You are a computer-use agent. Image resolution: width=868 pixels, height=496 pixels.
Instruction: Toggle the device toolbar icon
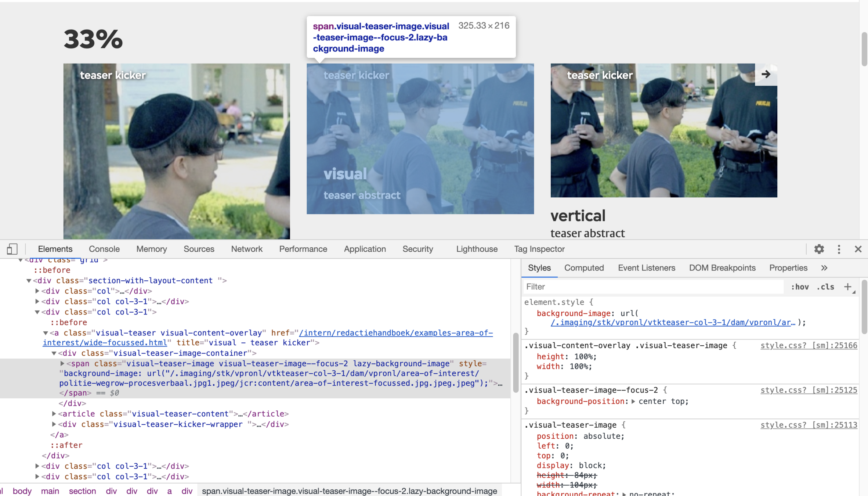point(12,249)
